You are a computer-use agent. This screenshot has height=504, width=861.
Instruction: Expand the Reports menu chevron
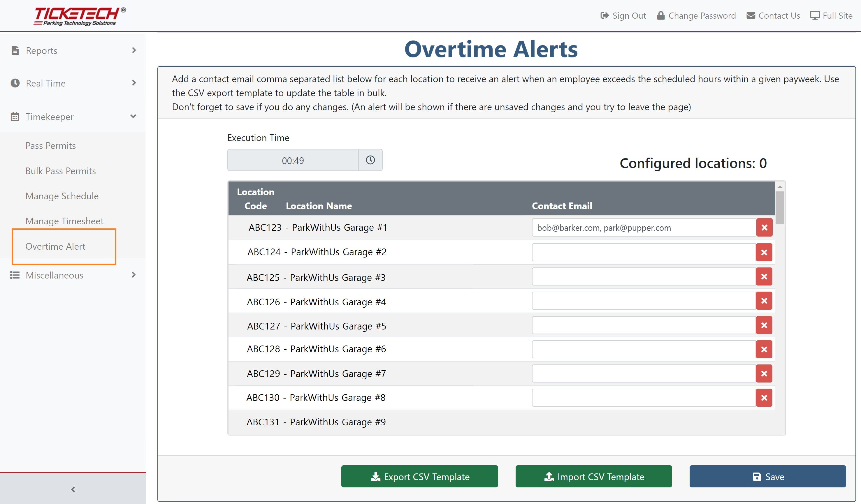(133, 50)
